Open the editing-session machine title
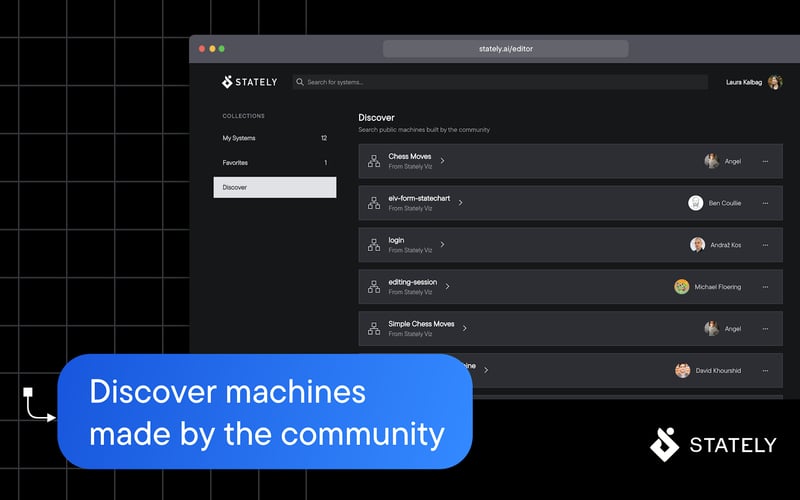This screenshot has width=800, height=500. [x=413, y=282]
